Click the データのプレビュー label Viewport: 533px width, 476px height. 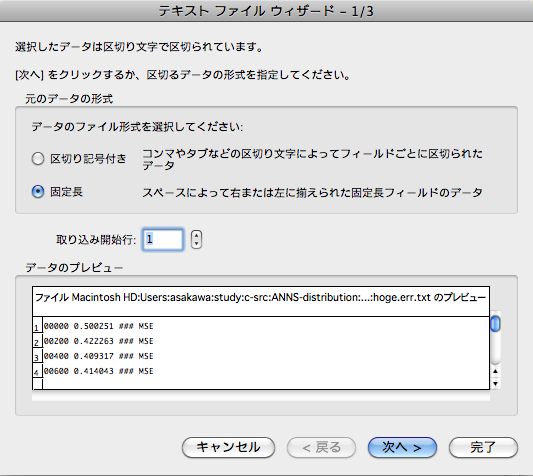tap(74, 268)
